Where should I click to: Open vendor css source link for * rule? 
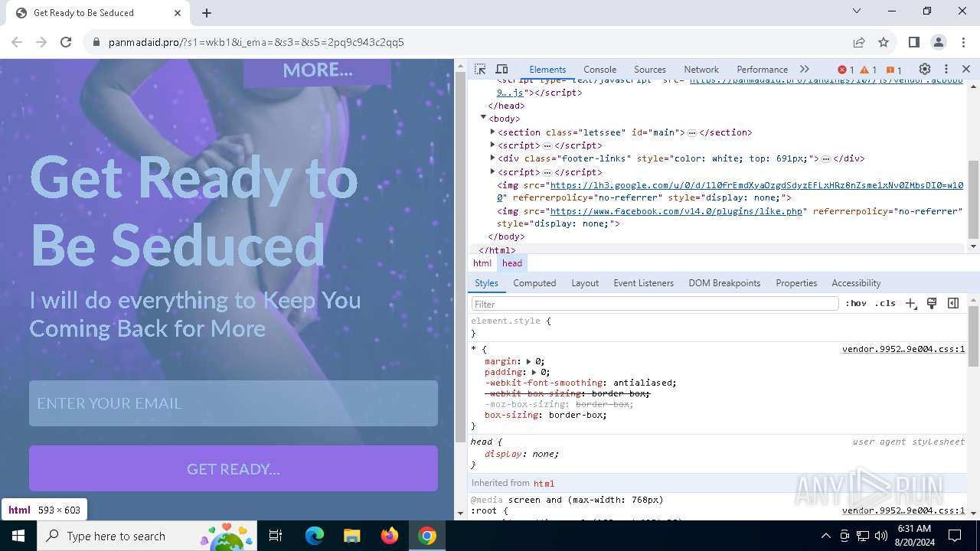click(903, 349)
